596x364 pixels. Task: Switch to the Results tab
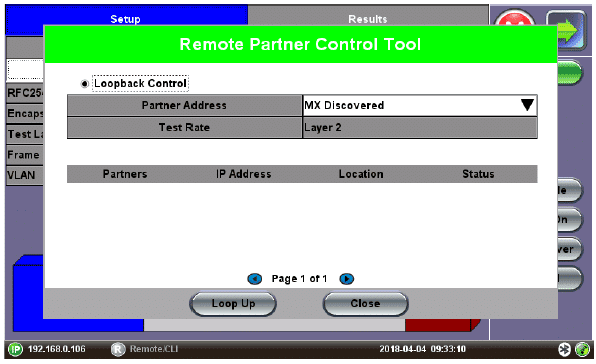pyautogui.click(x=368, y=19)
